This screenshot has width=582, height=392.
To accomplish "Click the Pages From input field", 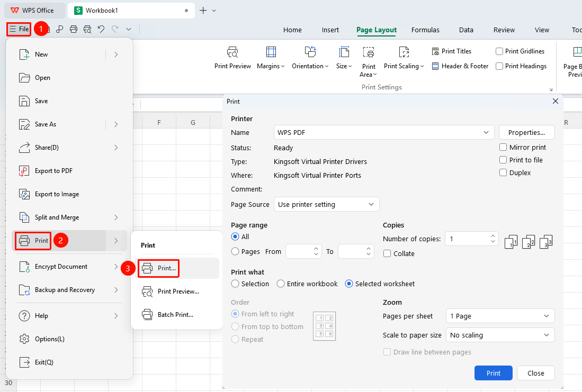I will (x=303, y=251).
